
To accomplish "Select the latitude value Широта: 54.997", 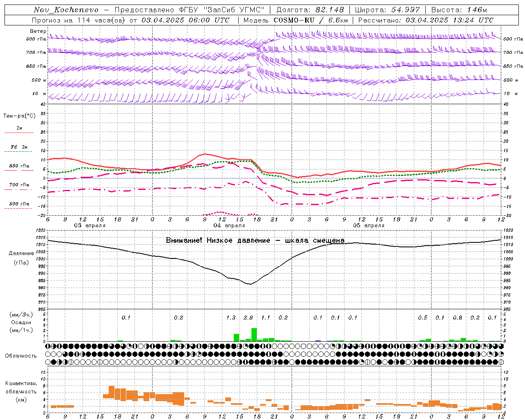I will [388, 10].
